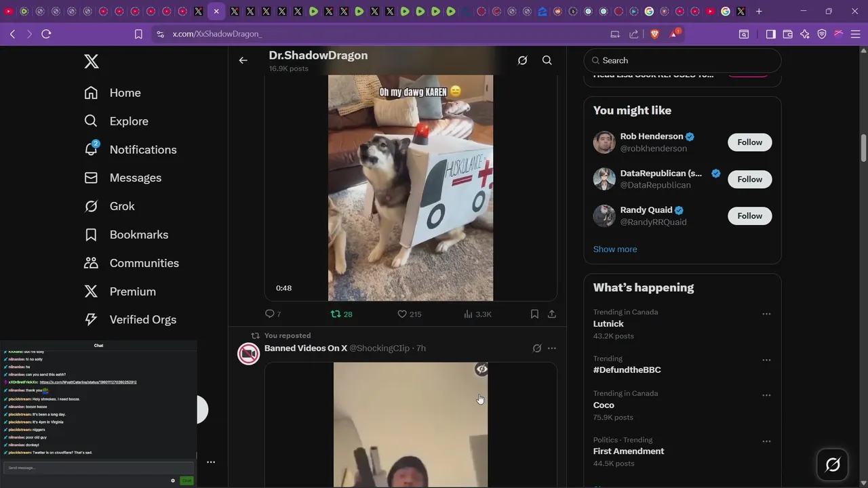
Task: Open Brave Shields lion icon
Action: pos(654,34)
